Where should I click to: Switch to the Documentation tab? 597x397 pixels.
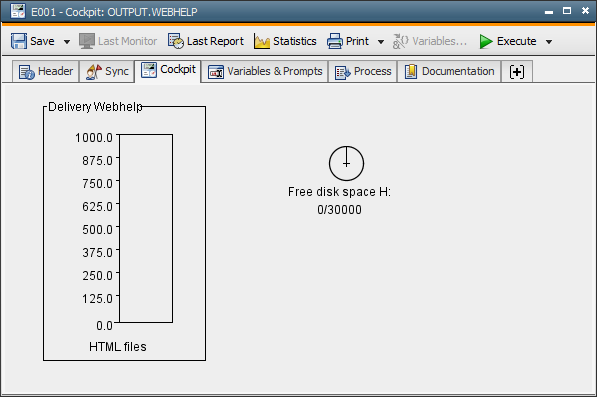[x=449, y=72]
